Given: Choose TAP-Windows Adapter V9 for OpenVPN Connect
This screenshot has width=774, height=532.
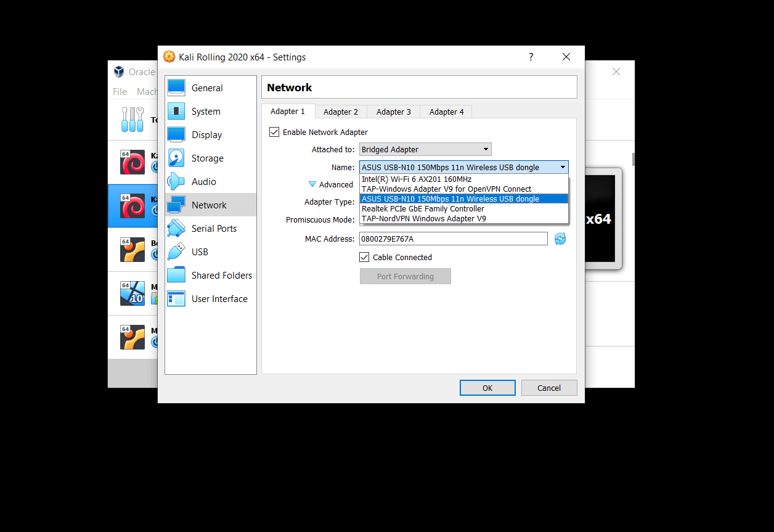Looking at the screenshot, I should point(464,189).
